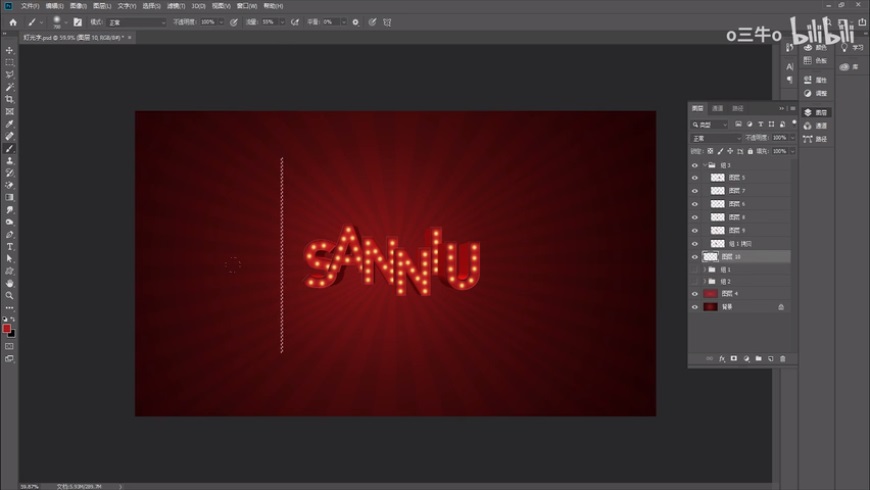Select the Move tool
Viewport: 870px width, 490px height.
coord(10,50)
